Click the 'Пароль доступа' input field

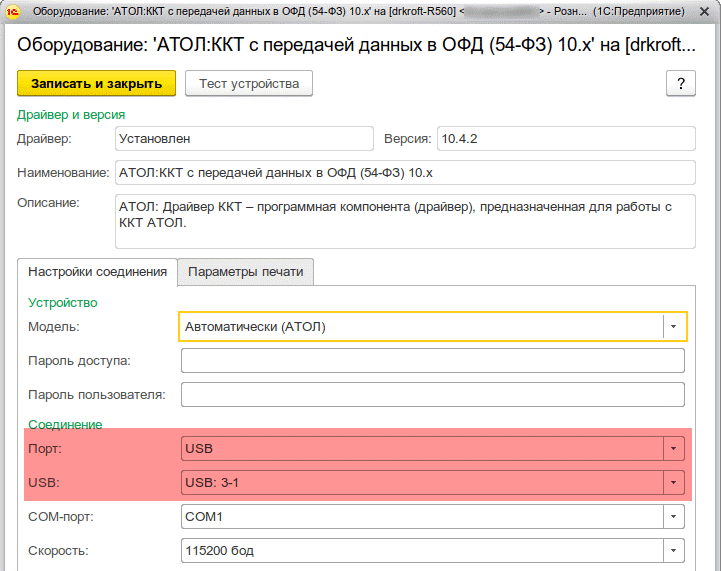coord(432,361)
